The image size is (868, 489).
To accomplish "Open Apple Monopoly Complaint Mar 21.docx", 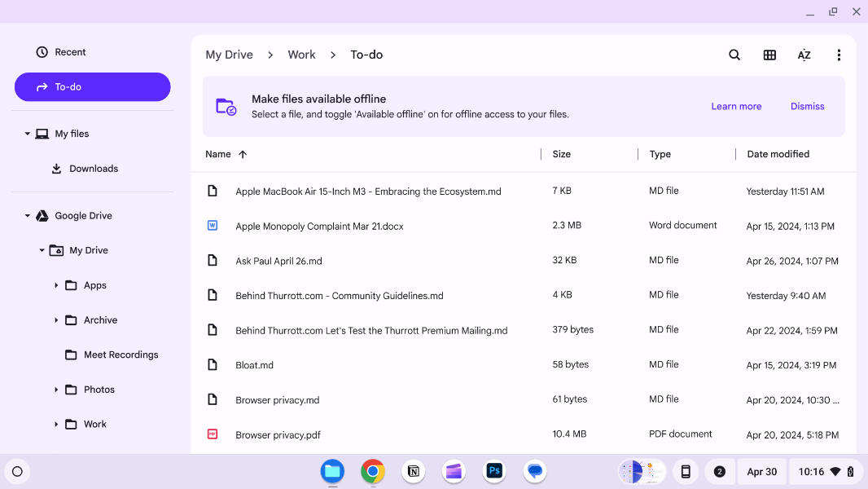I will tap(319, 226).
